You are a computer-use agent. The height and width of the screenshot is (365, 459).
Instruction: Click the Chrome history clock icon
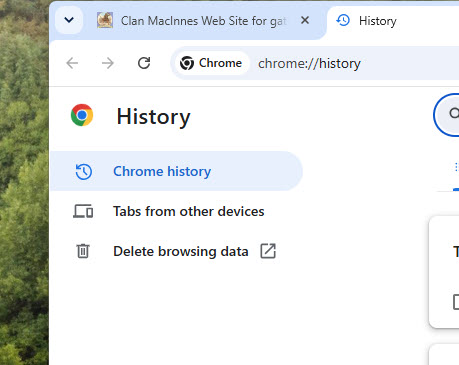83,172
